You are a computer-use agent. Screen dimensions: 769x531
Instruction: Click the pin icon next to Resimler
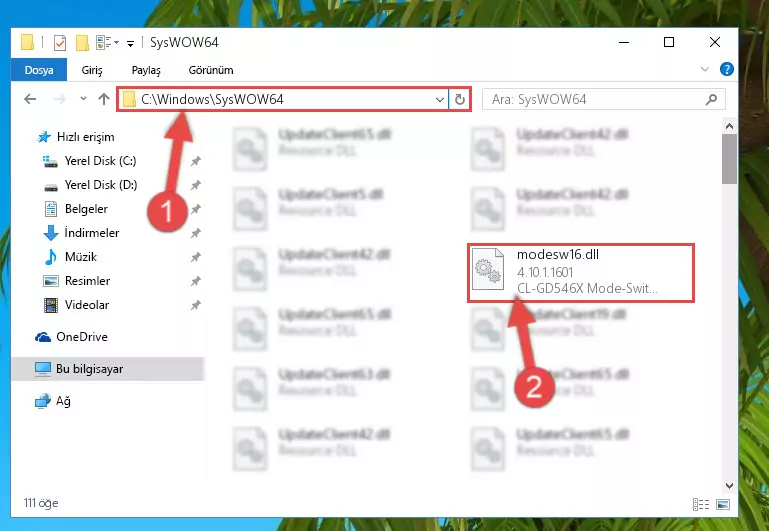tap(196, 281)
